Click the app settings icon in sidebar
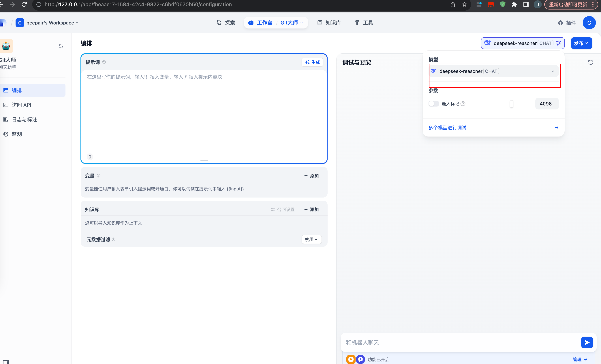601x364 pixels. coord(61,46)
